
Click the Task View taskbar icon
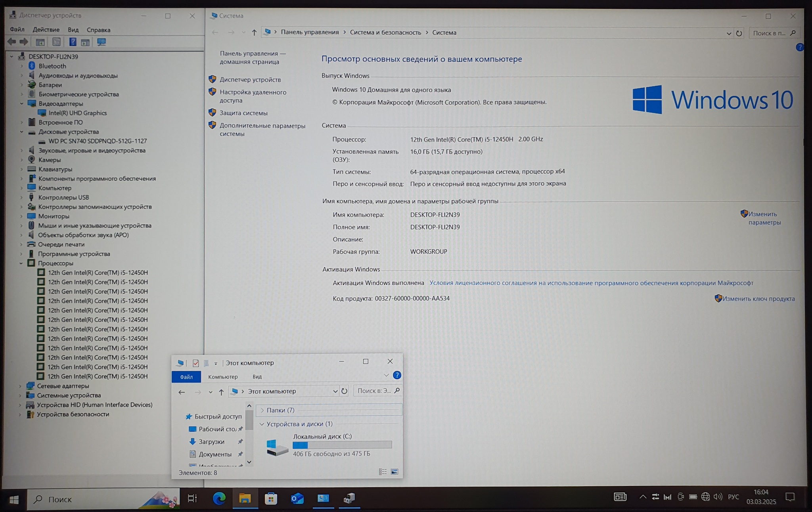point(192,499)
